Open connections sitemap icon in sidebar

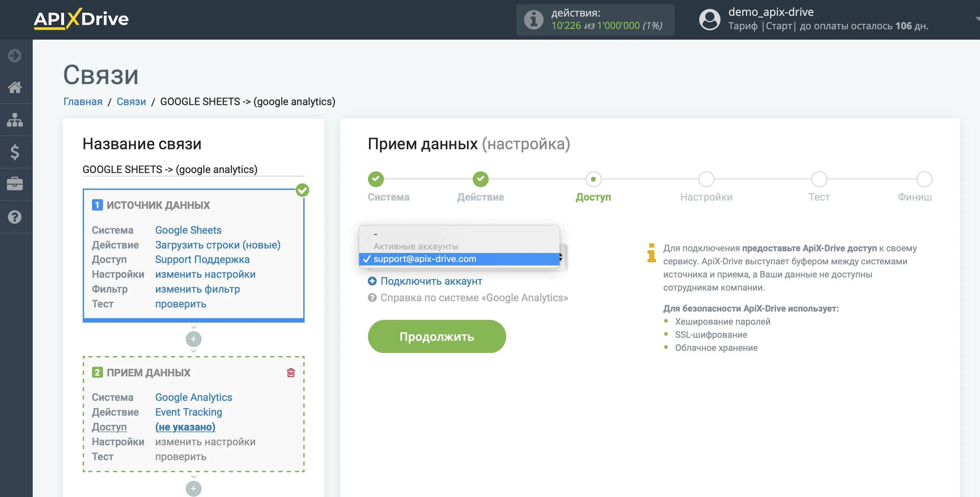click(15, 120)
